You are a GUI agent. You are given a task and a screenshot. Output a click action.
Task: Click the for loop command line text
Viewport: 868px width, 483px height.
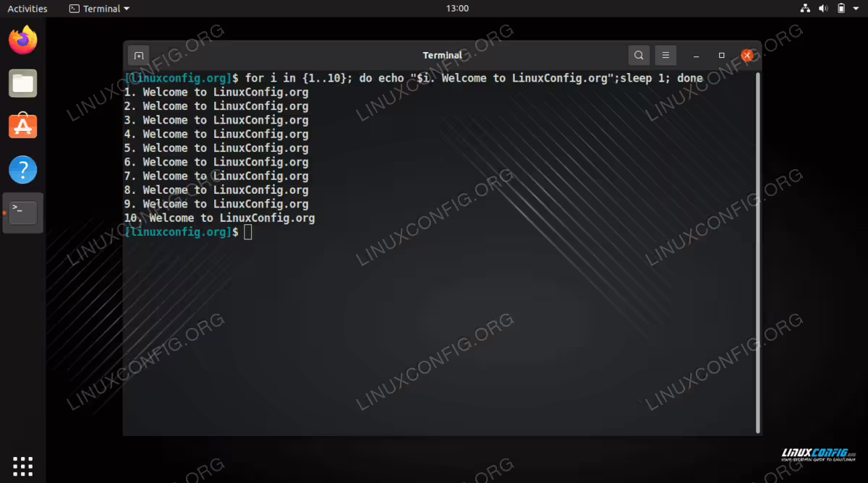point(474,78)
